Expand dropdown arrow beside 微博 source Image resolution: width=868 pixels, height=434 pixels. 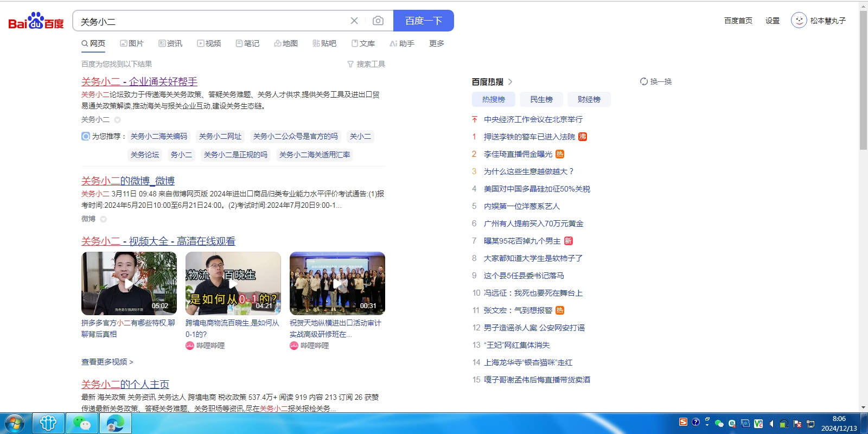click(103, 219)
